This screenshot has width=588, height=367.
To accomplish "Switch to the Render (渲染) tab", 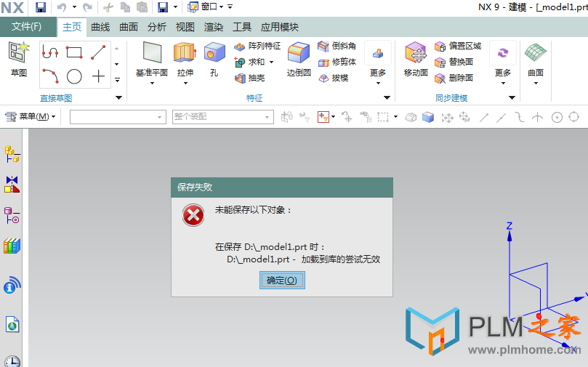I will 214,27.
